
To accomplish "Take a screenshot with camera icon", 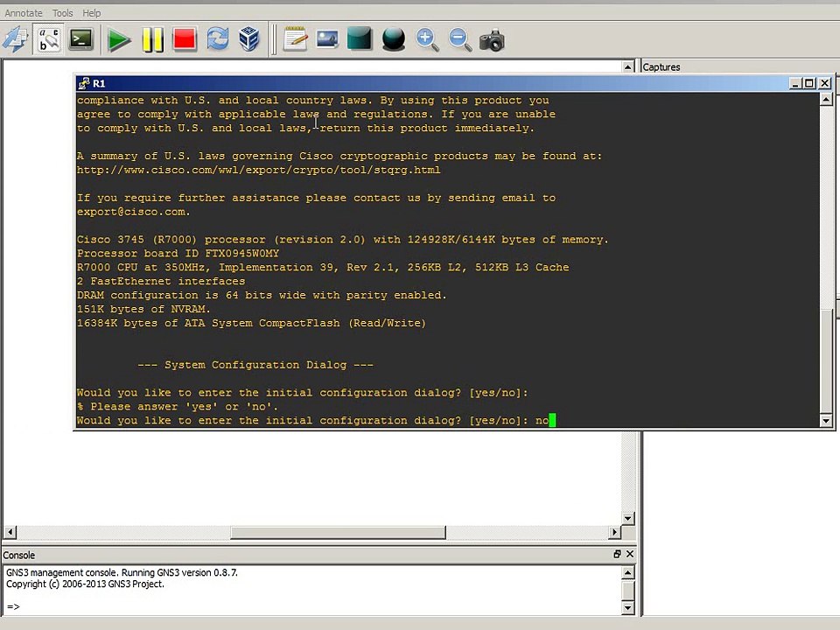I will click(x=492, y=41).
